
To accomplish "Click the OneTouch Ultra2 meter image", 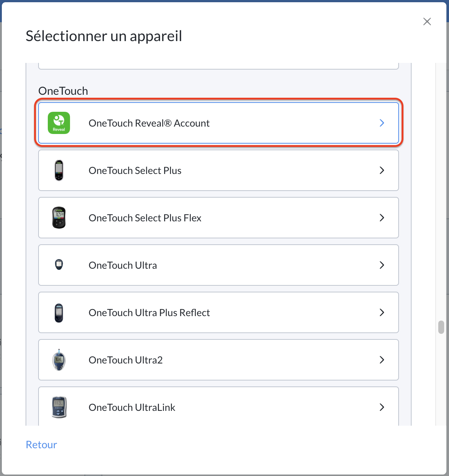I will coord(59,360).
